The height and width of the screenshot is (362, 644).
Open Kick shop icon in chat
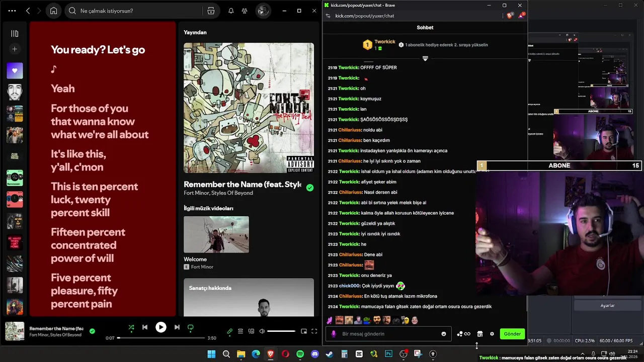pos(480,334)
